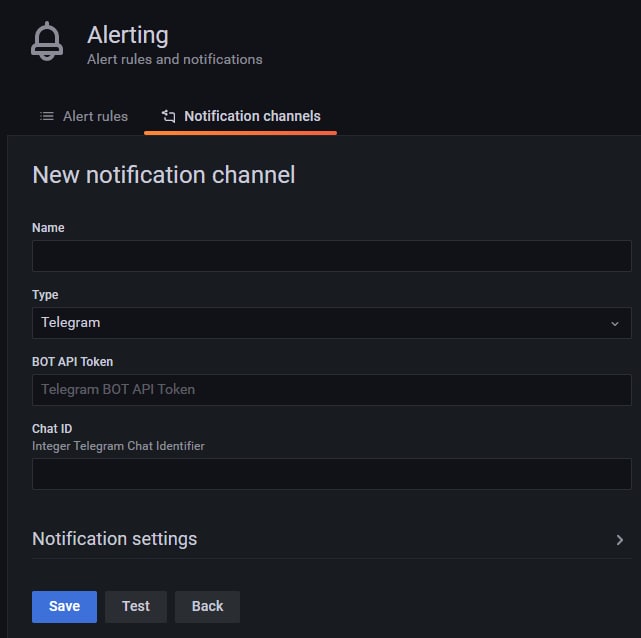Expand the Notification settings section
The height and width of the screenshot is (638, 641).
[x=332, y=539]
